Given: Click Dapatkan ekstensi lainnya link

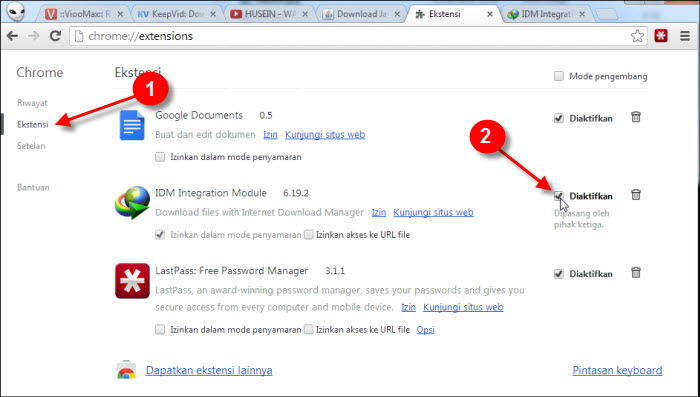Looking at the screenshot, I should tap(209, 370).
